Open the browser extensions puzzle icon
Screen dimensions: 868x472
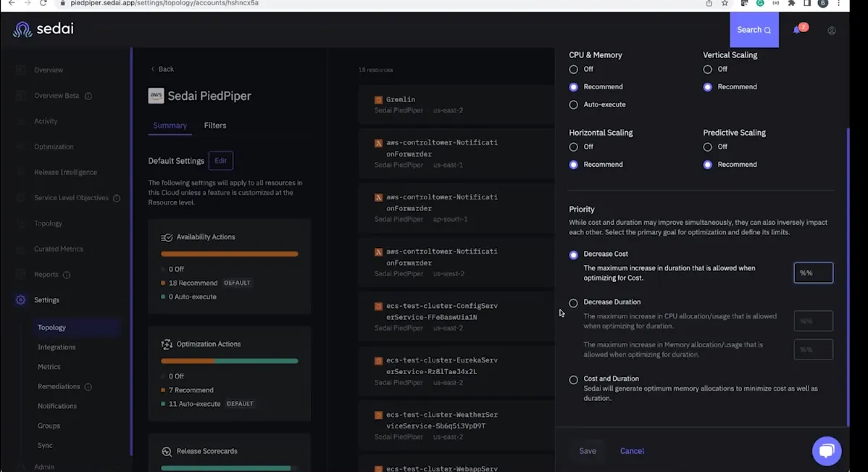pyautogui.click(x=792, y=4)
